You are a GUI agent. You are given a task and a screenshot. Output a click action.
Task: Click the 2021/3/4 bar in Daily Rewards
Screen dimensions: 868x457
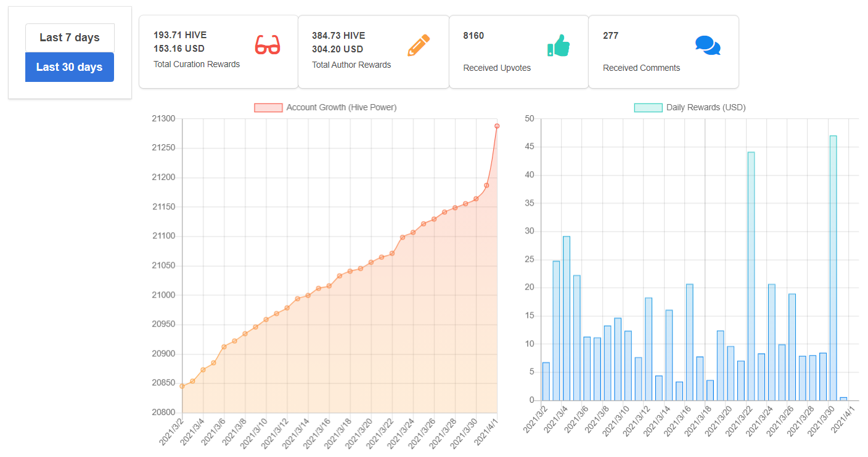567,318
